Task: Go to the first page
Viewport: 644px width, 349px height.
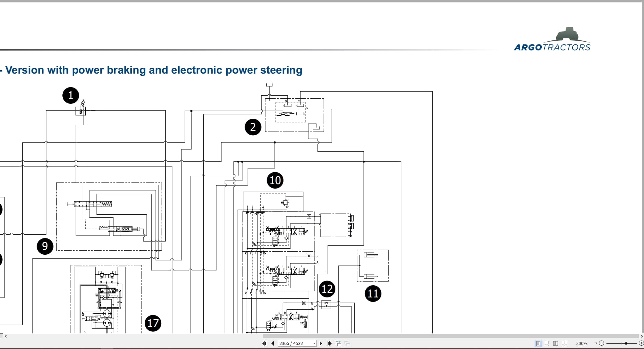Action: point(264,343)
